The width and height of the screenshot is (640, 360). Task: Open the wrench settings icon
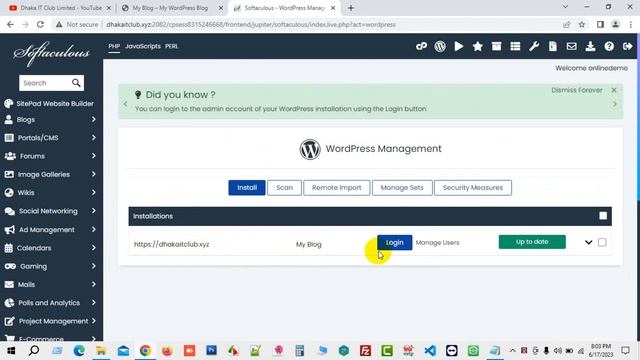click(x=534, y=46)
